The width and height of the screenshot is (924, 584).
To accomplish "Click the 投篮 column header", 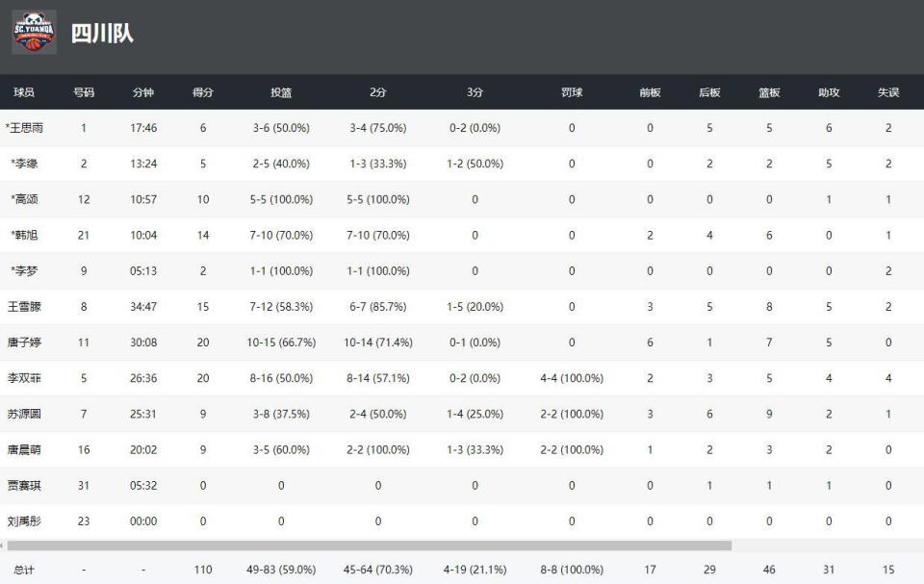I will point(281,92).
